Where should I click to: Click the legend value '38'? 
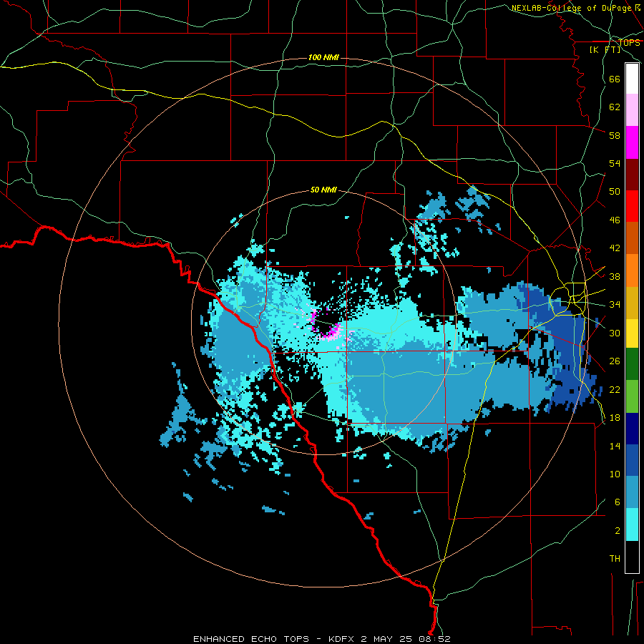[615, 277]
